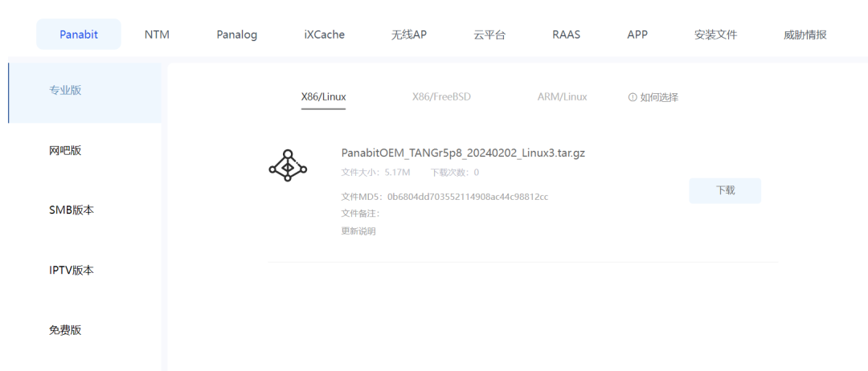Open the 更新说明 release notes link
The height and width of the screenshot is (371, 868).
(358, 231)
